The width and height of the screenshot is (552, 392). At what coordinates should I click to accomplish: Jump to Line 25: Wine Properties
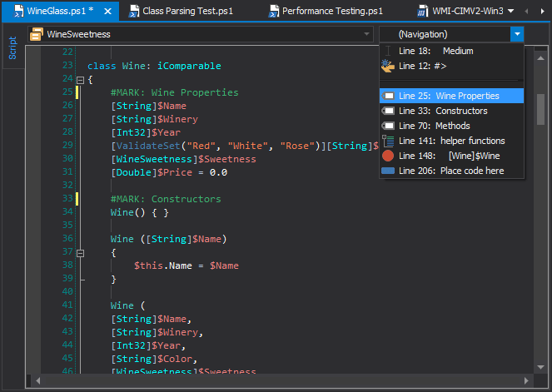[451, 96]
